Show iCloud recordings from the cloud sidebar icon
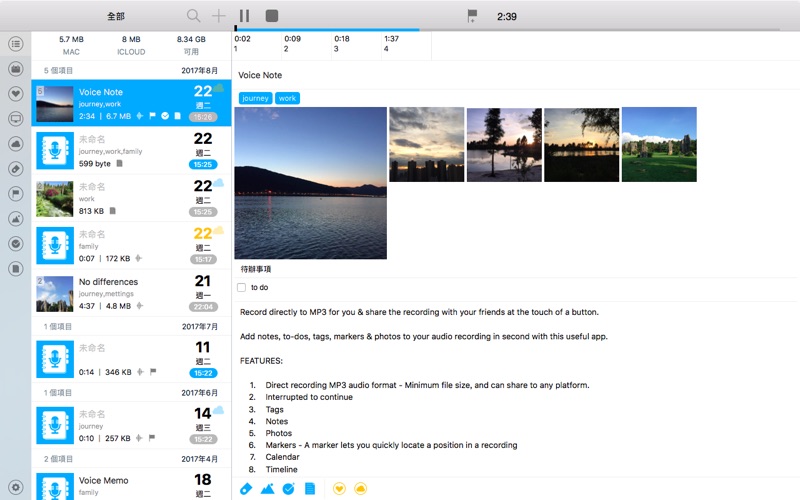The image size is (800, 500). click(x=16, y=144)
